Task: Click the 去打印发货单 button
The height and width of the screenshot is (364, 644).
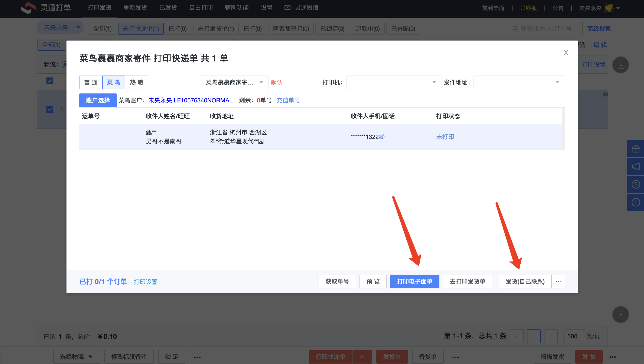Action: click(x=468, y=281)
